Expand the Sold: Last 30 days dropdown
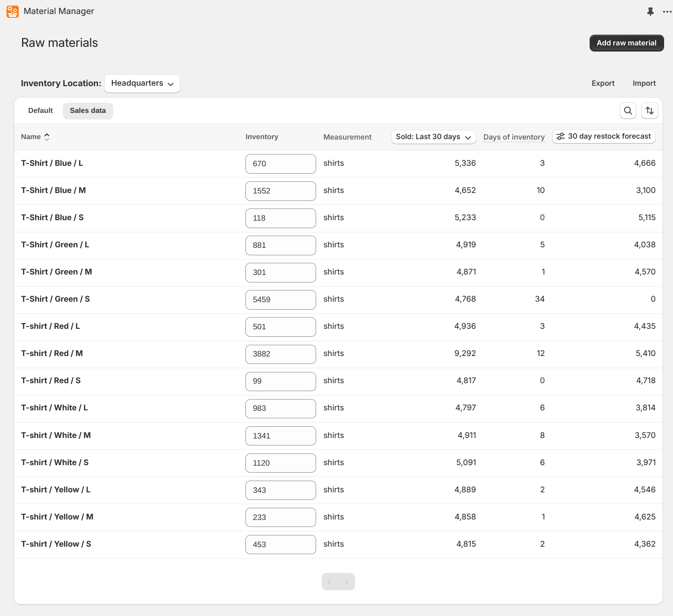Screen dimensions: 673x616 coord(433,137)
